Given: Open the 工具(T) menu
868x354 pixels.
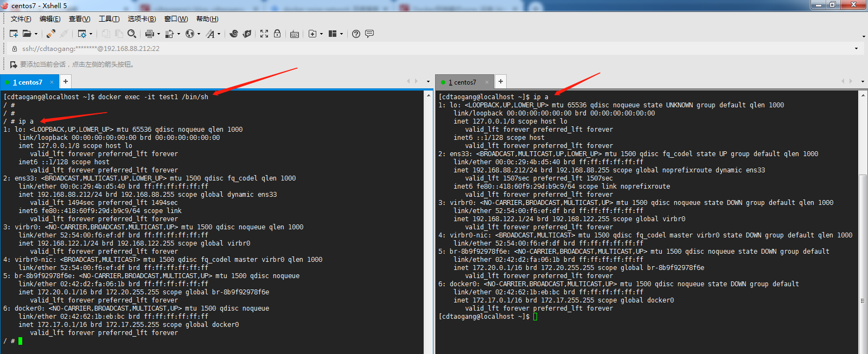Looking at the screenshot, I should point(109,19).
